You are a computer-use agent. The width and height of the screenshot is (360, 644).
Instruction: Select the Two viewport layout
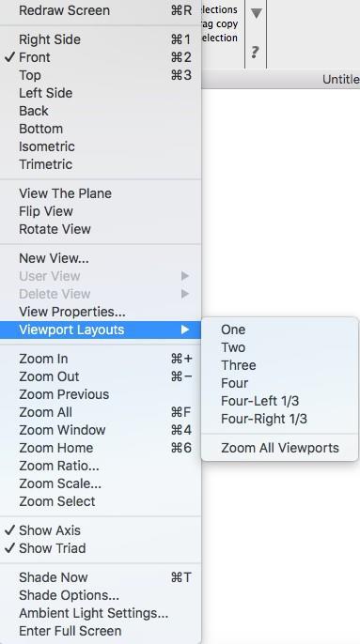(x=280, y=347)
